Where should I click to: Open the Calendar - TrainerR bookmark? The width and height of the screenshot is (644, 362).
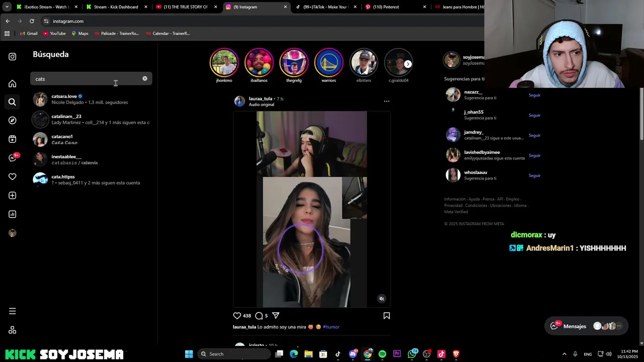(x=168, y=33)
